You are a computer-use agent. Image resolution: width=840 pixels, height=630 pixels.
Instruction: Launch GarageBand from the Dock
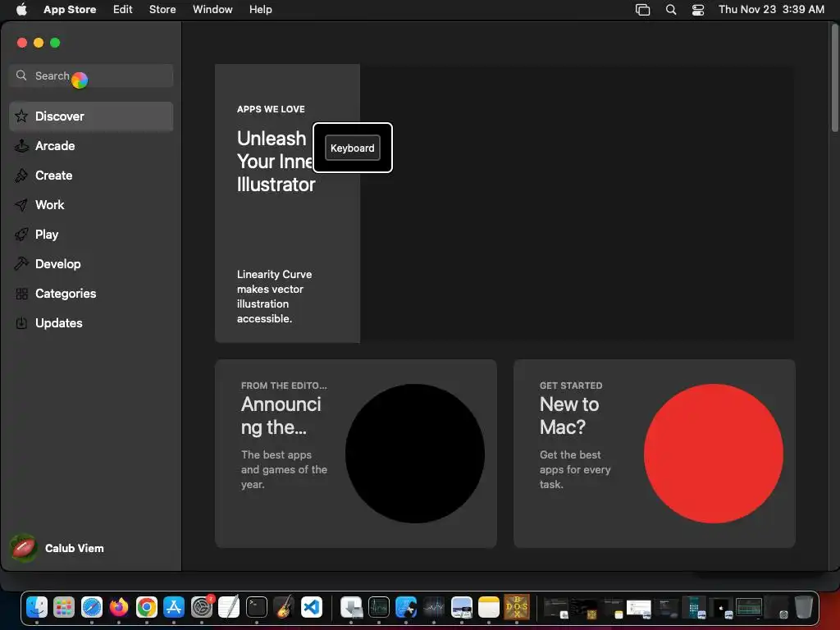point(284,607)
